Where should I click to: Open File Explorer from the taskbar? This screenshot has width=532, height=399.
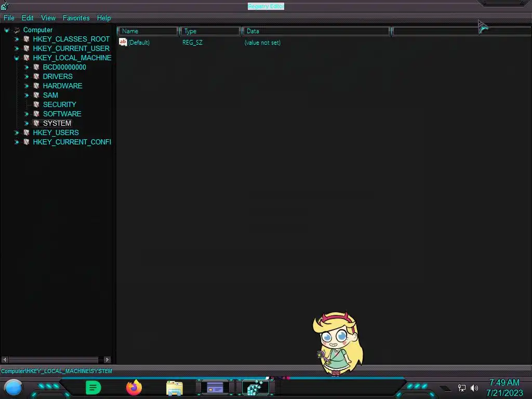tap(175, 388)
